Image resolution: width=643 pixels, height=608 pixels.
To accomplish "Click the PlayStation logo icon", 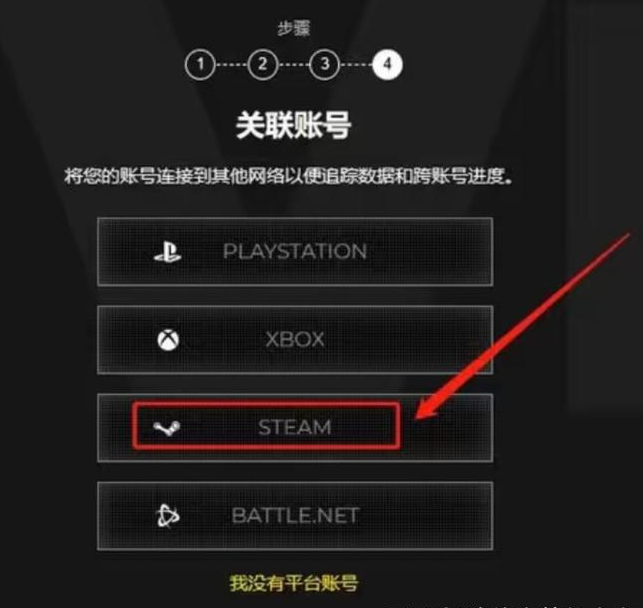I will tap(167, 252).
